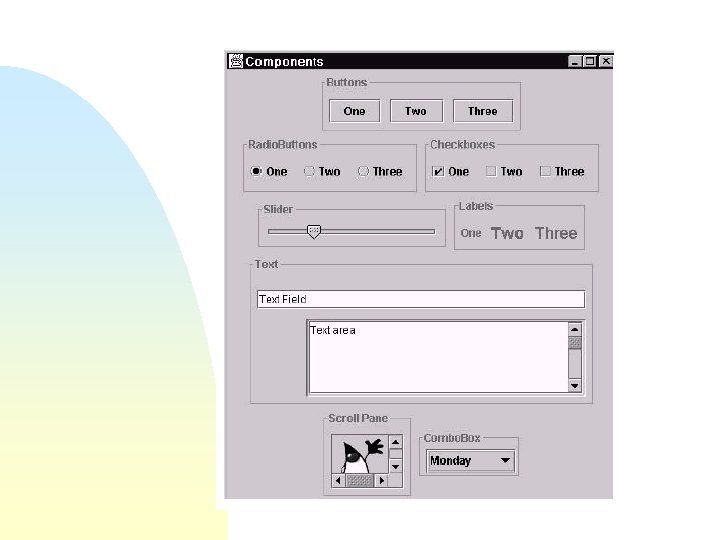Screen dimensions: 720x540
Task: Click the Duke mascot image in Scroll Pane
Action: coord(360,454)
